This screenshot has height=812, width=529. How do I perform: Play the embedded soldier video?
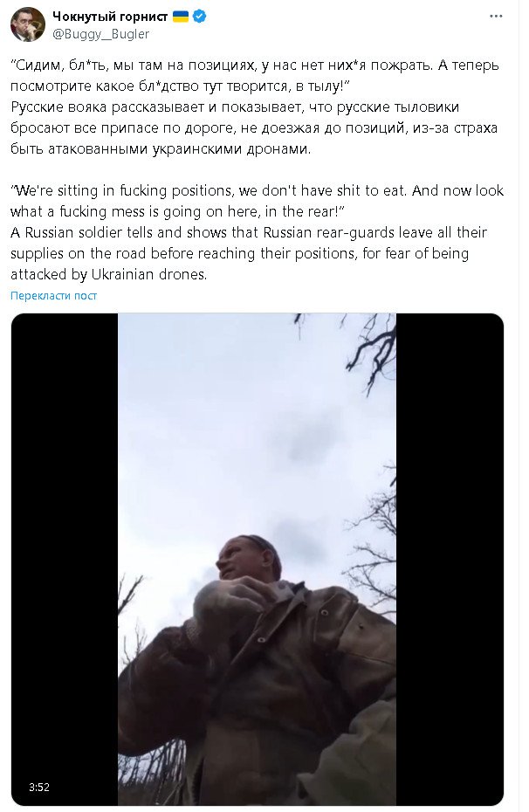(x=258, y=559)
